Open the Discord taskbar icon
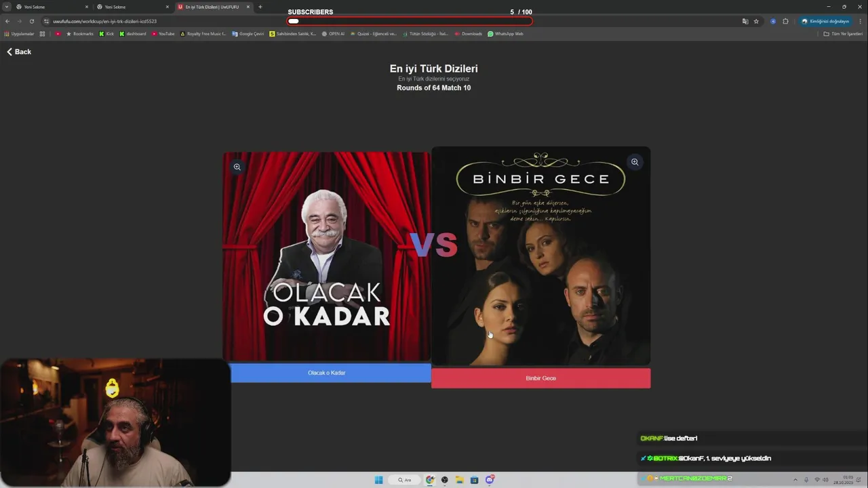This screenshot has width=868, height=488. [x=490, y=480]
